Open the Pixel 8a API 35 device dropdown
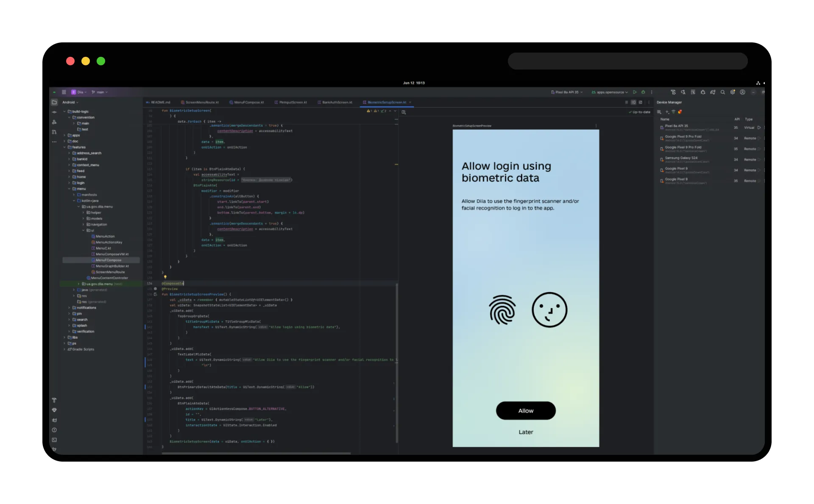The height and width of the screenshot is (504, 814). tap(567, 92)
